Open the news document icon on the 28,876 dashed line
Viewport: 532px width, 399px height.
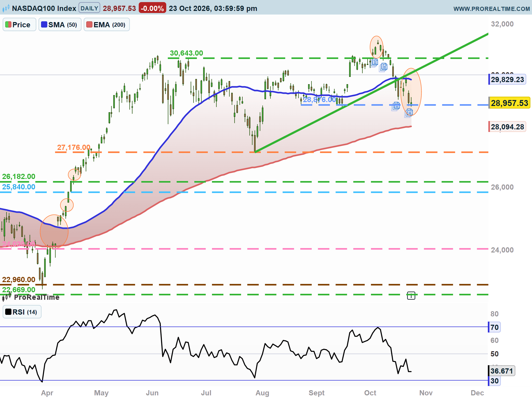click(x=396, y=106)
